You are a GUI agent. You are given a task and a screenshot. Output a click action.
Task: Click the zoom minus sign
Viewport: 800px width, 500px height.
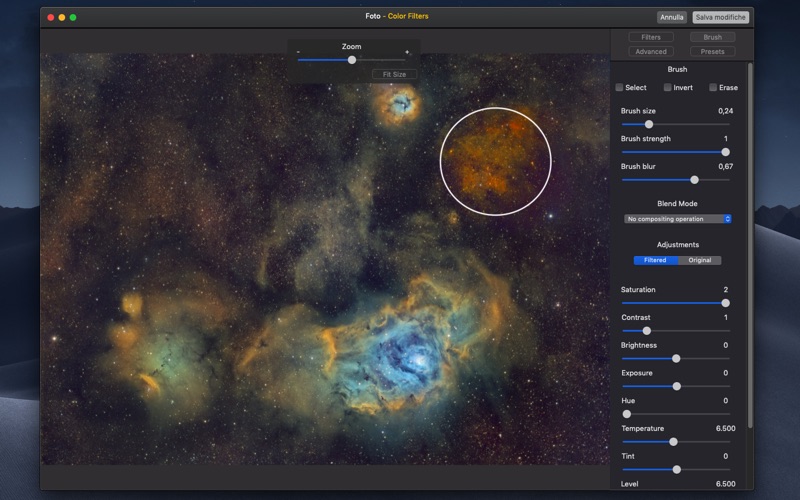click(x=298, y=52)
